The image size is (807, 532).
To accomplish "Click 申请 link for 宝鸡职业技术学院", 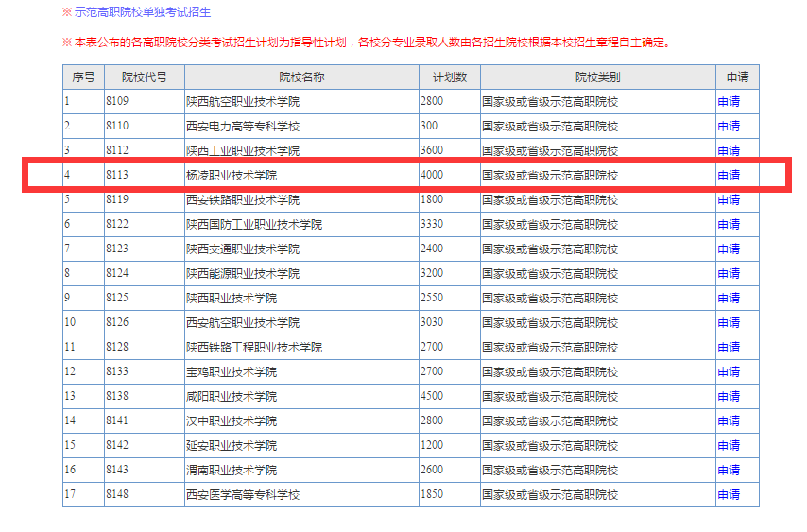I will point(728,371).
